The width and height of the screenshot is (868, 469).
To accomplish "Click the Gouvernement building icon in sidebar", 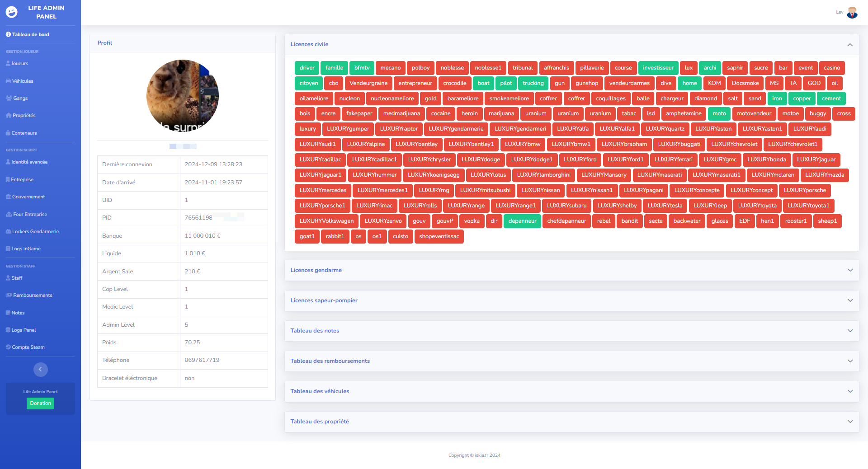I will 8,197.
